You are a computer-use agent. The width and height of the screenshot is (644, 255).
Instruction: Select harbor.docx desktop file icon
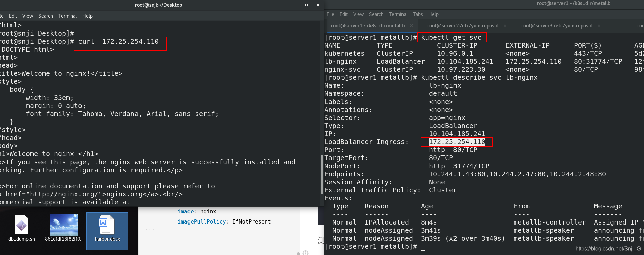(x=107, y=231)
